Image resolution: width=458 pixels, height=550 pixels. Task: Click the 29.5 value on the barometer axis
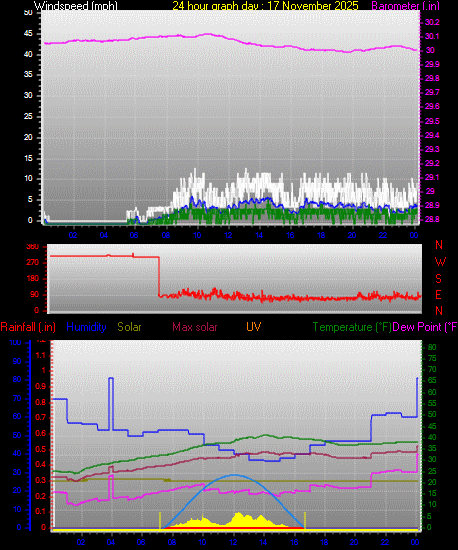pyautogui.click(x=432, y=121)
